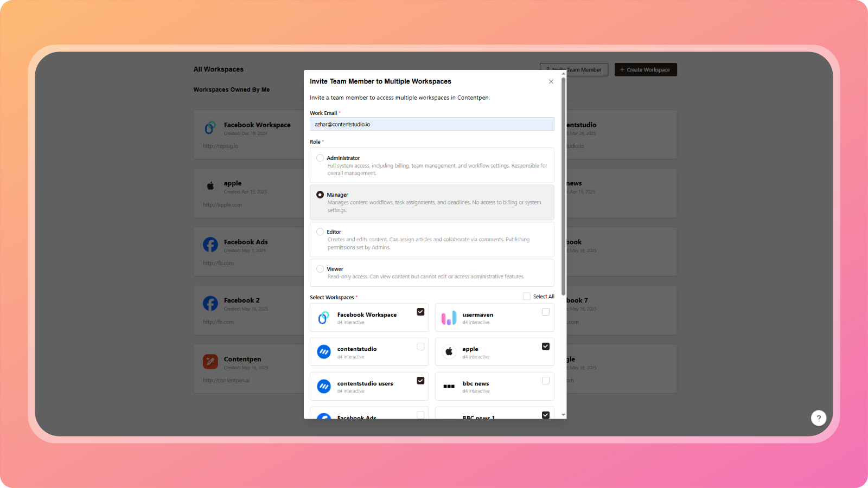Click the scrollbar down arrow in dialog
This screenshot has width=868, height=488.
(564, 415)
